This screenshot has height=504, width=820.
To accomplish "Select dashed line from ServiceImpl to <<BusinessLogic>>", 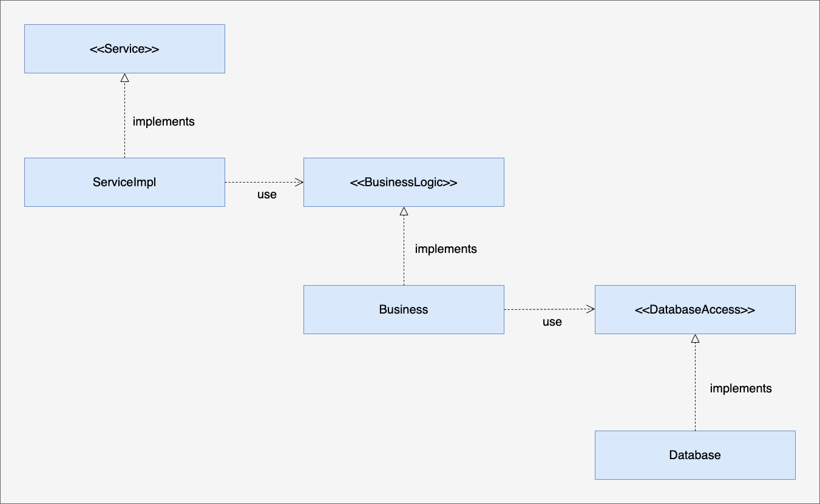I will pos(260,182).
